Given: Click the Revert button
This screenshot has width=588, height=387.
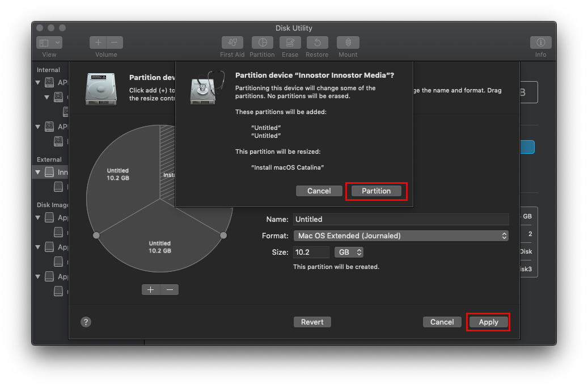Looking at the screenshot, I should (312, 322).
